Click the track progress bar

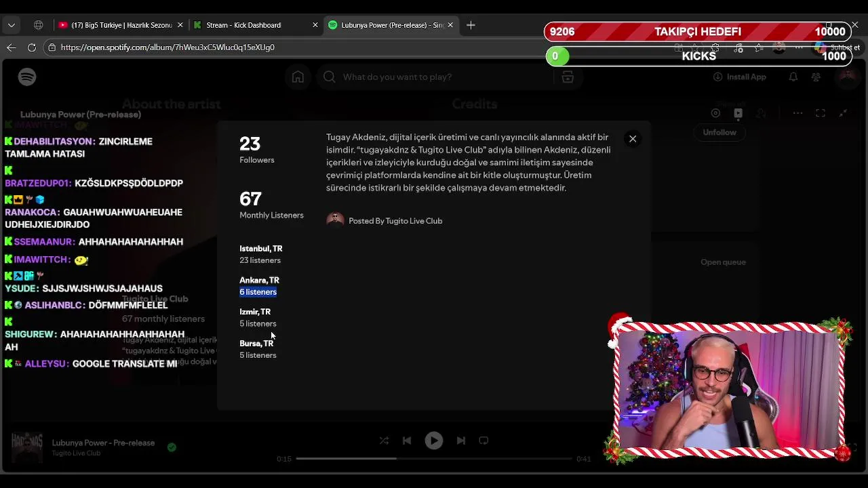(x=434, y=459)
